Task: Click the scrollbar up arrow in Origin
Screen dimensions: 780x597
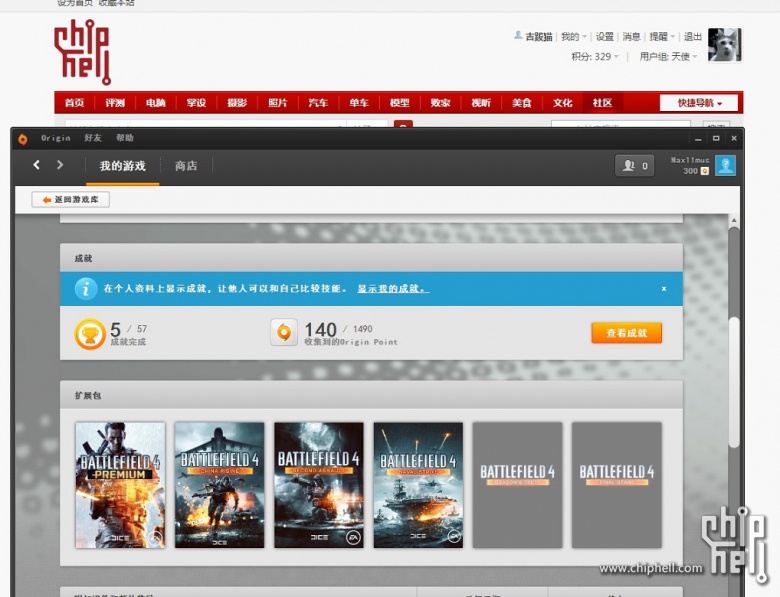Action: coord(734,220)
